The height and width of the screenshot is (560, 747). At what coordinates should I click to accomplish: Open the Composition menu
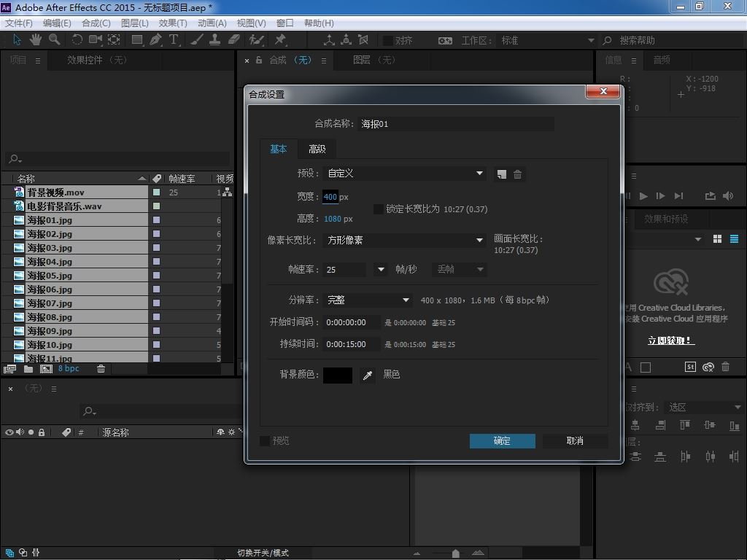pyautogui.click(x=96, y=23)
